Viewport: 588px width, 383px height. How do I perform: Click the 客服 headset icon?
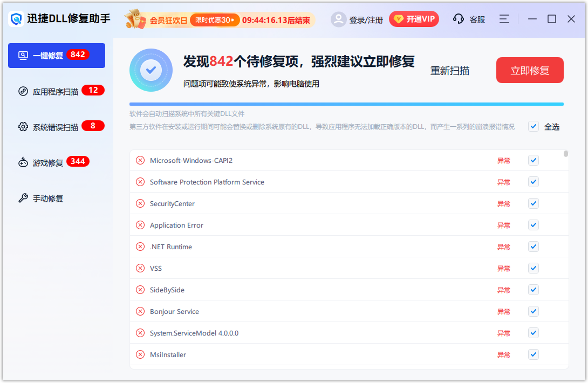[458, 18]
